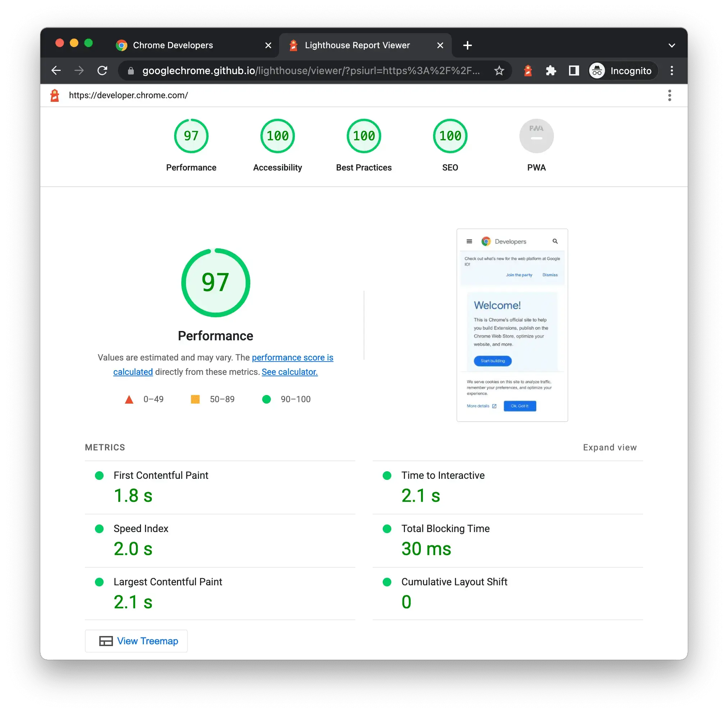The image size is (728, 713).
Task: Click the green dot beside Total Blocking Time
Action: pos(387,529)
